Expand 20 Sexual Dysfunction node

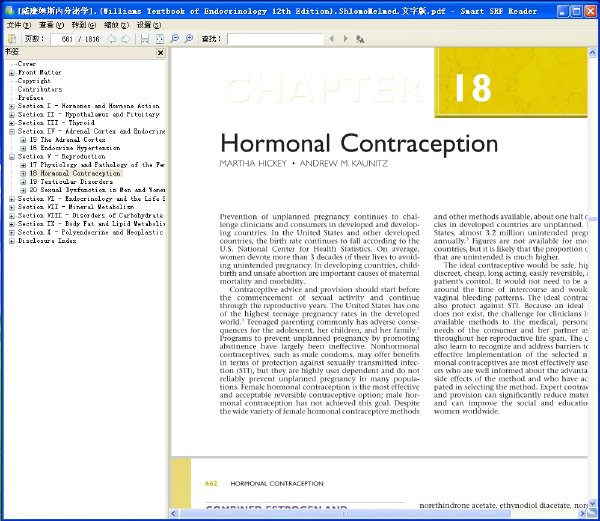[23, 190]
